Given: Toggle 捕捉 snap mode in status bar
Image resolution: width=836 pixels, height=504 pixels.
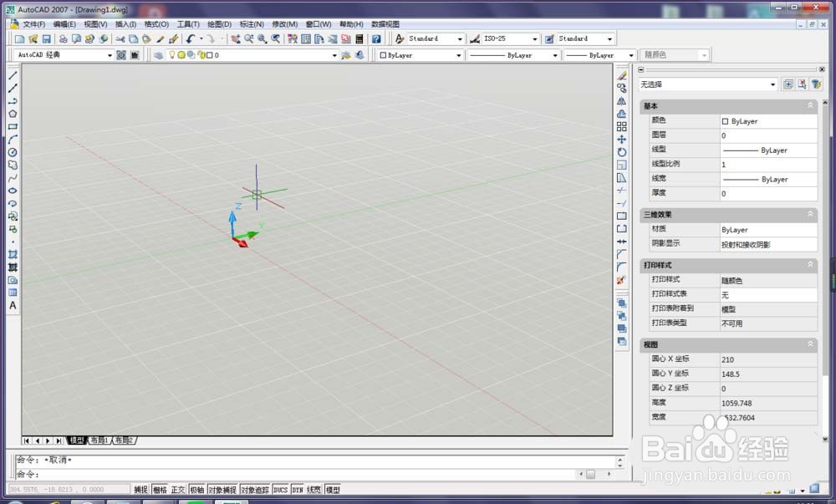Looking at the screenshot, I should (140, 490).
